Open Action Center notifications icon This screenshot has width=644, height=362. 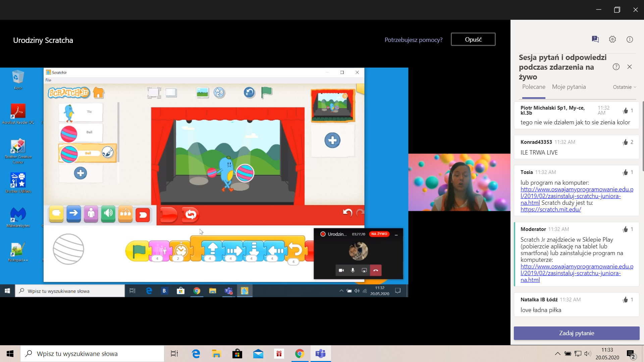point(631,354)
